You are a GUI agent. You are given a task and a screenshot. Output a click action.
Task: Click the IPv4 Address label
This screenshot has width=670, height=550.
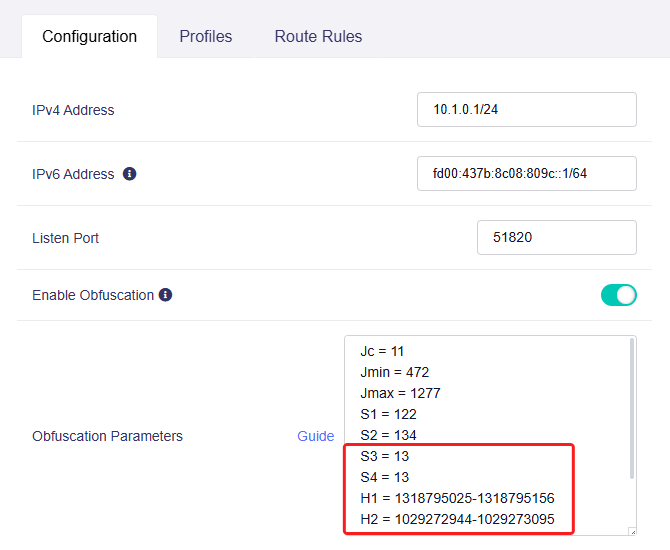coord(73,110)
